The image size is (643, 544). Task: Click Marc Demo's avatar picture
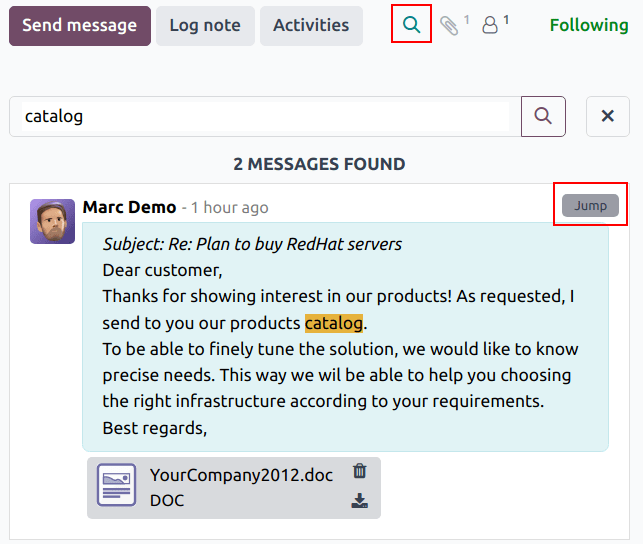point(52,221)
